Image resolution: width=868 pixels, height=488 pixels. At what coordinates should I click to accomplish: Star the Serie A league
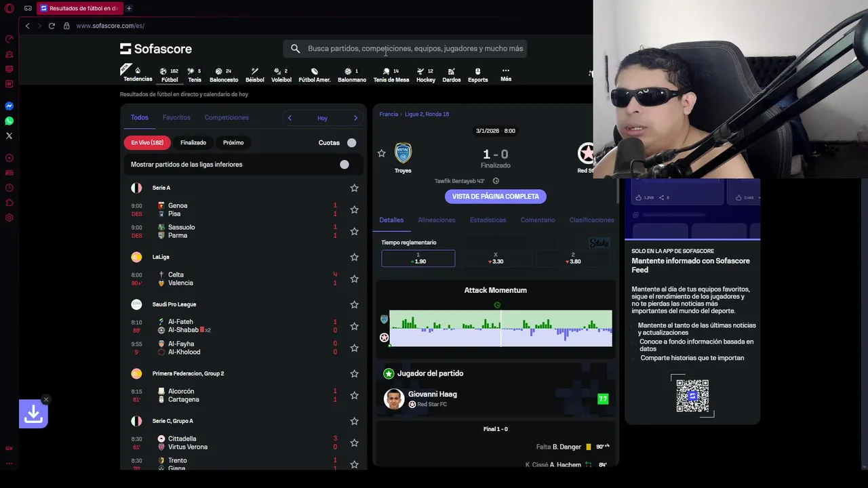(x=354, y=188)
